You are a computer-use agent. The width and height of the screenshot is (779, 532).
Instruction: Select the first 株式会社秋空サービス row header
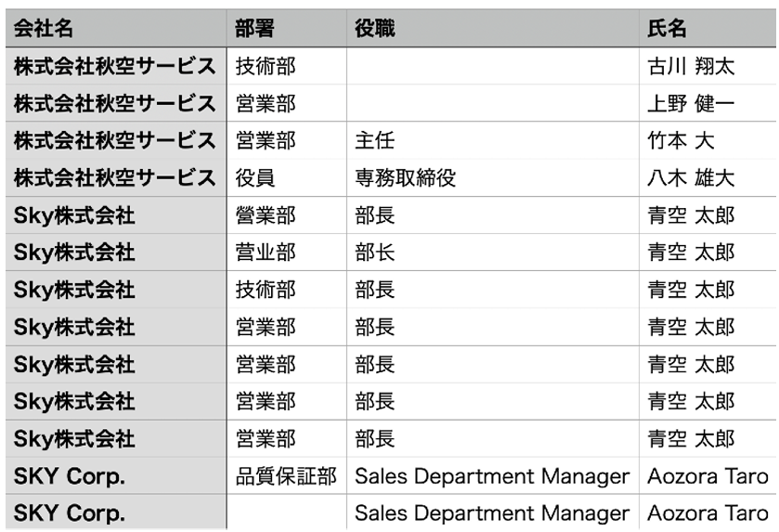pyautogui.click(x=116, y=66)
